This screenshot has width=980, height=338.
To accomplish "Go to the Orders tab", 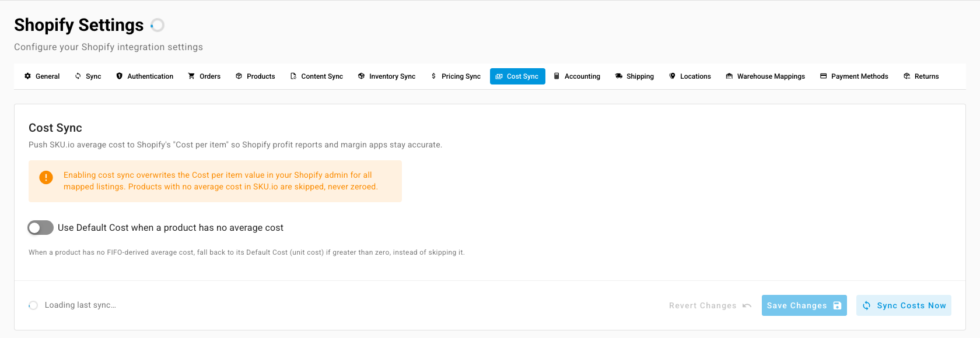I will 204,76.
